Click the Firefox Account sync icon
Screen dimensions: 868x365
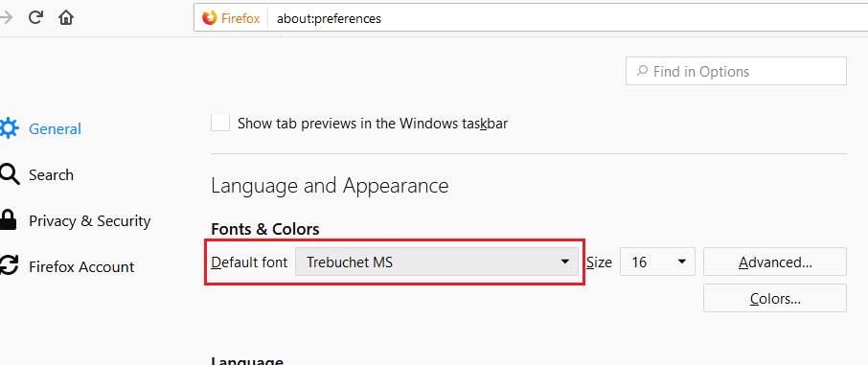pos(9,266)
